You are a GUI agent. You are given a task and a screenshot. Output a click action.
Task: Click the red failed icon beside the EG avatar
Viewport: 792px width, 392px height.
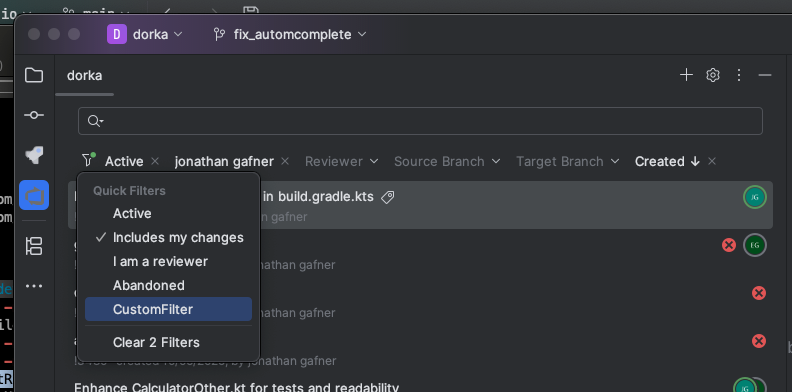[728, 246]
